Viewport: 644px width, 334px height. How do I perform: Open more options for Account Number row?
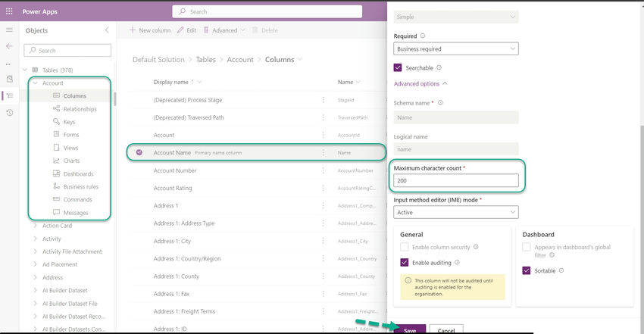324,170
